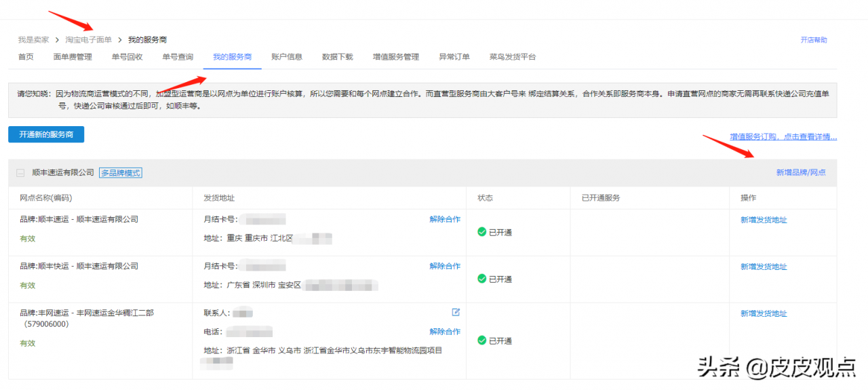This screenshot has height=390, width=868.
Task: Collapse the 顺丰速运有限公司 group box
Action: pyautogui.click(x=20, y=173)
